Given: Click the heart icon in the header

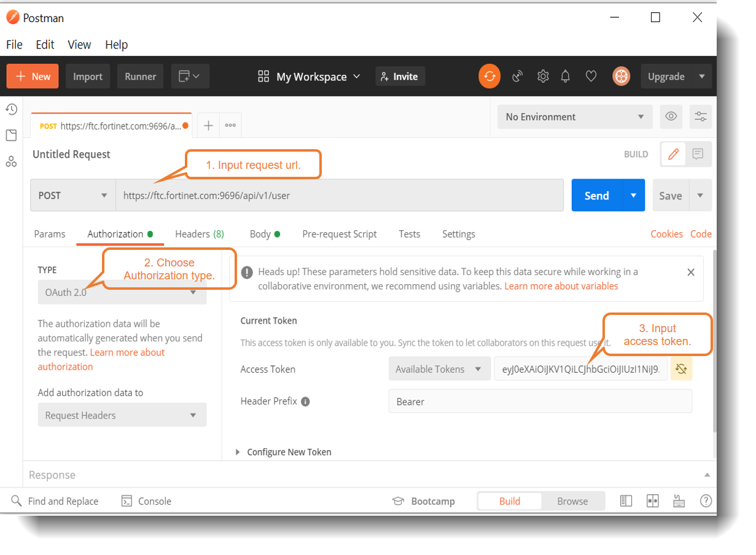Looking at the screenshot, I should 591,76.
